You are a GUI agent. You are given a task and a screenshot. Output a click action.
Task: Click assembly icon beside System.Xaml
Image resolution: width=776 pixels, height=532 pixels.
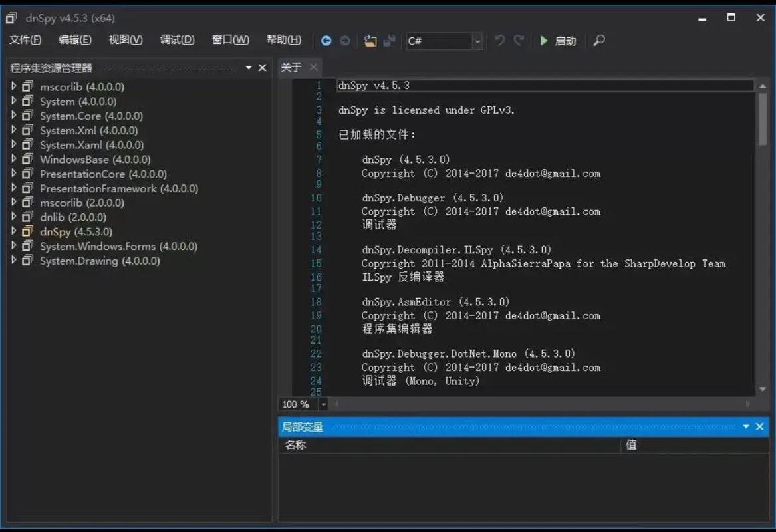(x=28, y=145)
